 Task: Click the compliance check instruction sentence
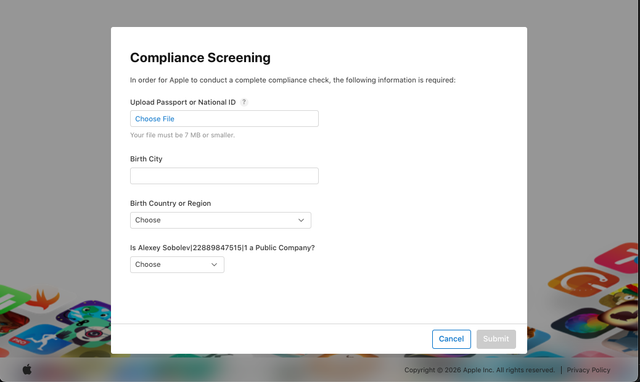293,80
